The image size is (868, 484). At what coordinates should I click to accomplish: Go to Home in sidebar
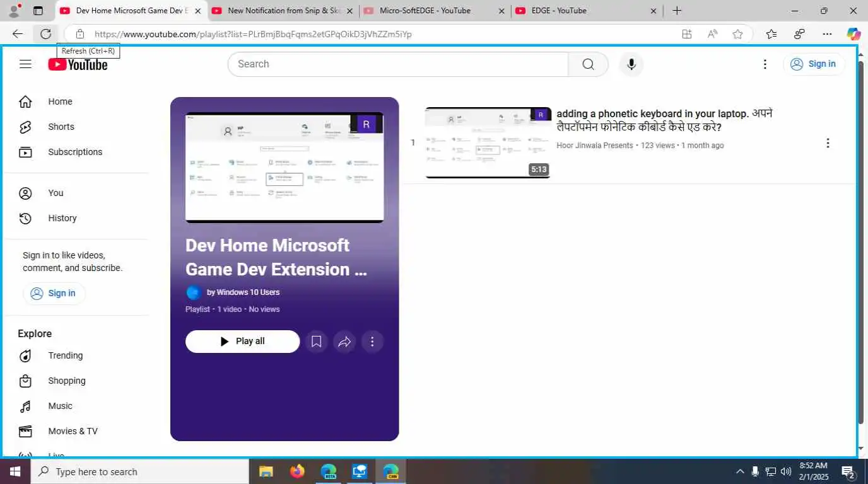(x=60, y=101)
